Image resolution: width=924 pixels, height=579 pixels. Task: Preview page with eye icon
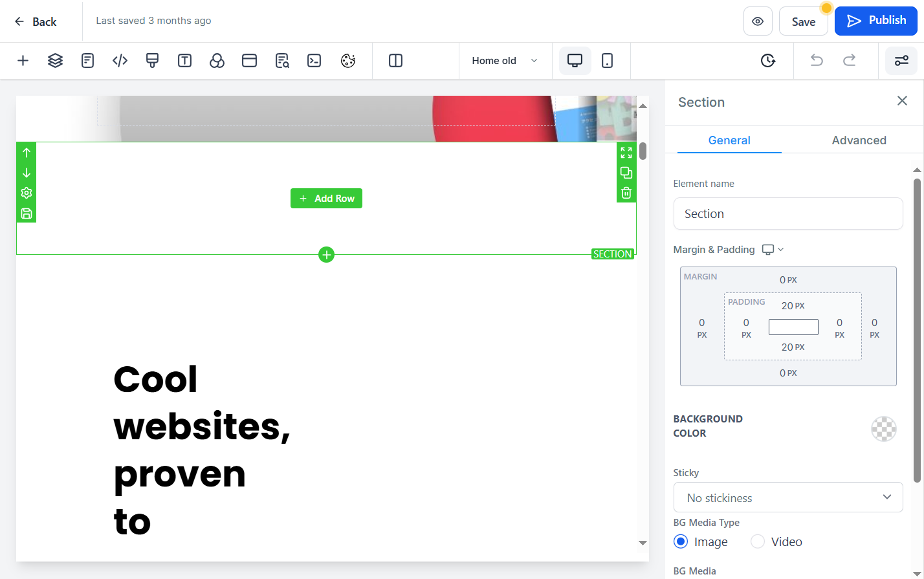pos(758,21)
